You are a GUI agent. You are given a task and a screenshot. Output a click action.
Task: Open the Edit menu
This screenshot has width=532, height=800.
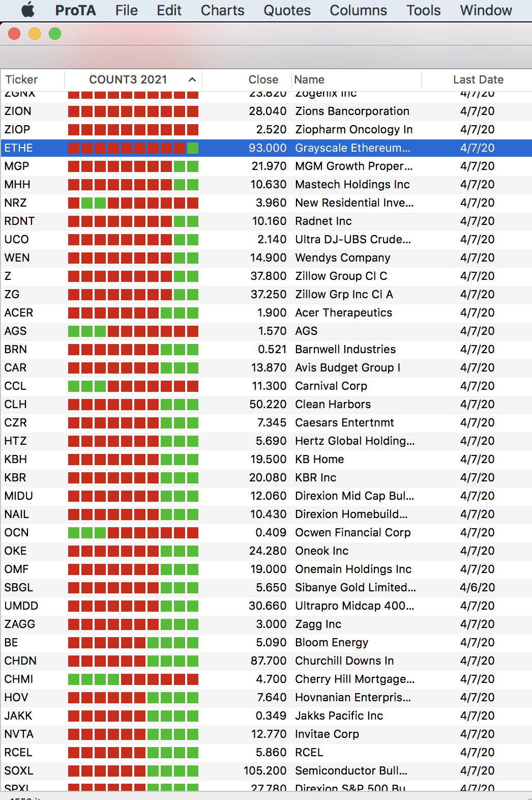pos(169,10)
